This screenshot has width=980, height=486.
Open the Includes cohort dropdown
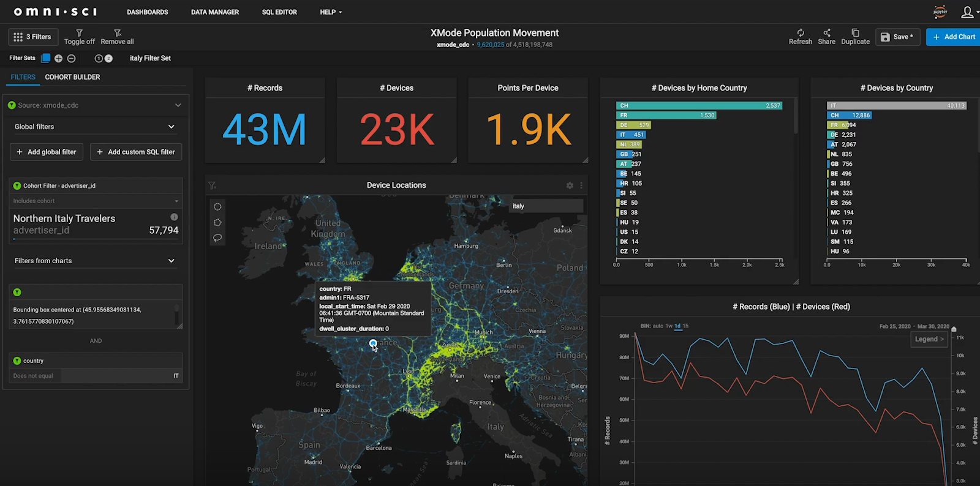click(96, 201)
